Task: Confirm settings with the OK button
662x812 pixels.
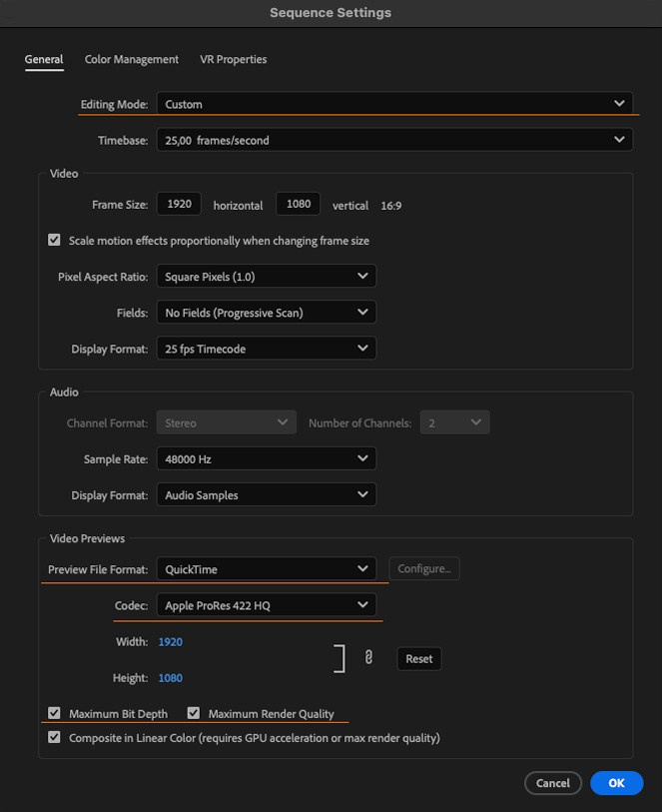Action: pos(616,783)
